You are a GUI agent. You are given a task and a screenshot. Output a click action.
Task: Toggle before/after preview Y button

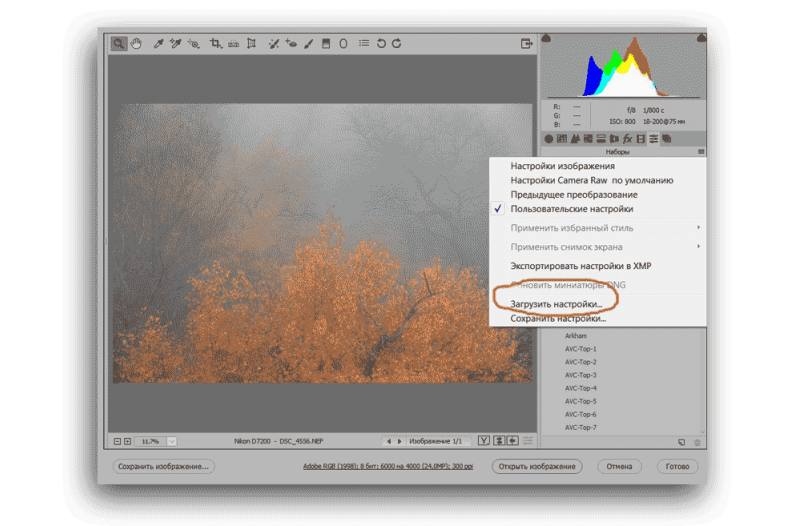(484, 441)
